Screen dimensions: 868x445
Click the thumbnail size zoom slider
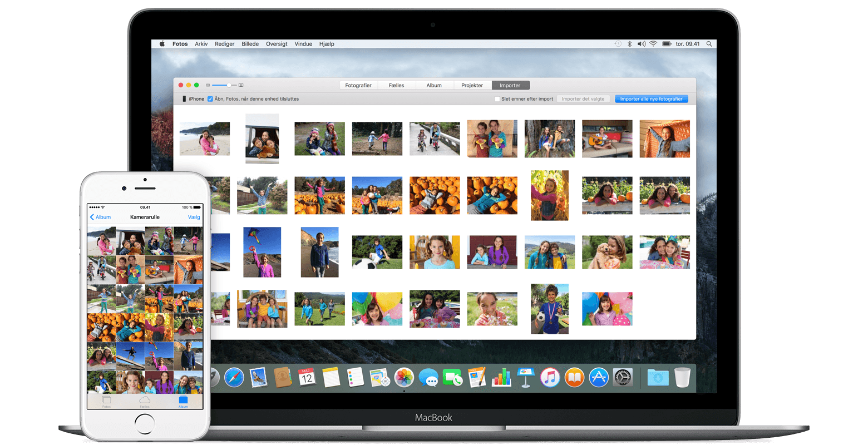pos(224,85)
